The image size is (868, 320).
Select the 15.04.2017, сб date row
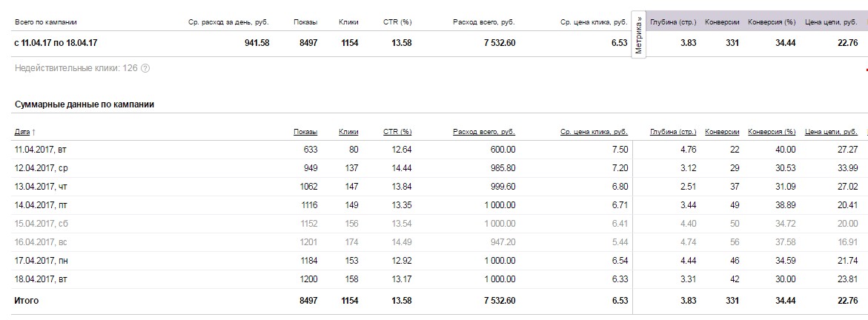(x=41, y=224)
